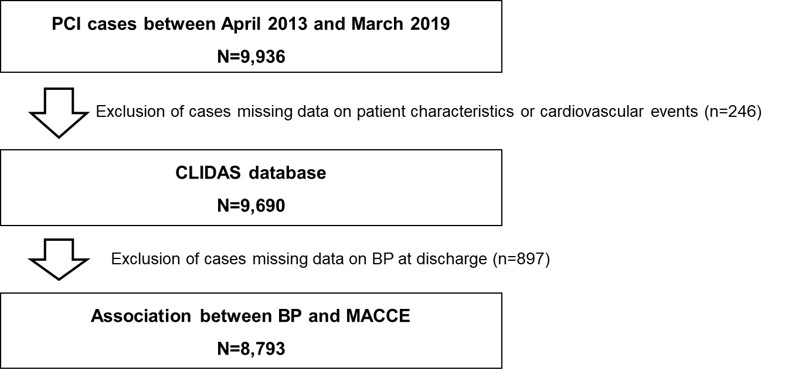Viewport: 785px width, 370px height.
Task: Select the CLIDAS database heading
Action: click(251, 173)
